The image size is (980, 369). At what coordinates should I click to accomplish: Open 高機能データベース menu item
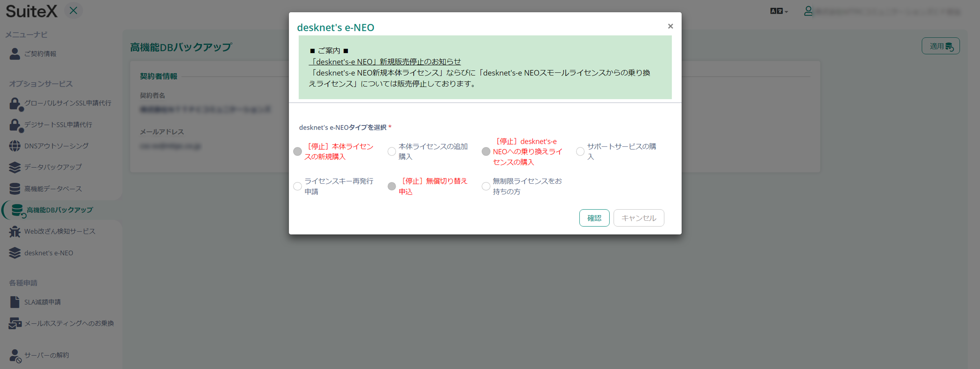click(x=53, y=189)
